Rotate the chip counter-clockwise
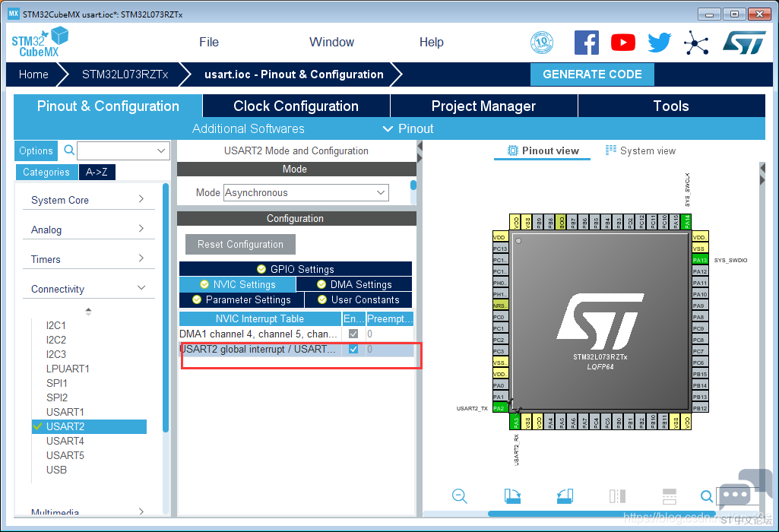The image size is (779, 532). coord(565,496)
